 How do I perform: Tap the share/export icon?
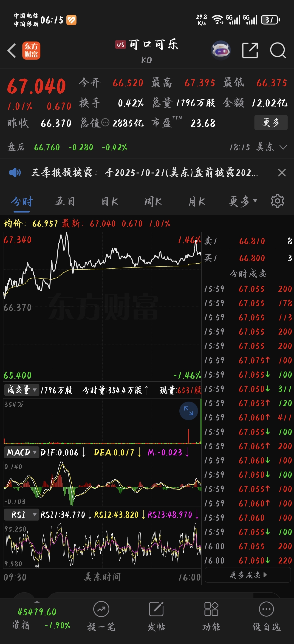coord(250,50)
